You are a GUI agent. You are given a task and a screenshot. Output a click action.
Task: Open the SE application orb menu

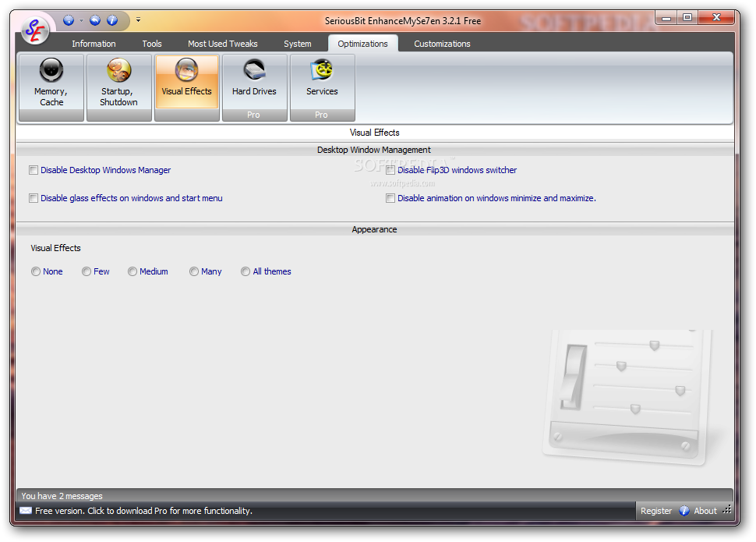tap(35, 30)
